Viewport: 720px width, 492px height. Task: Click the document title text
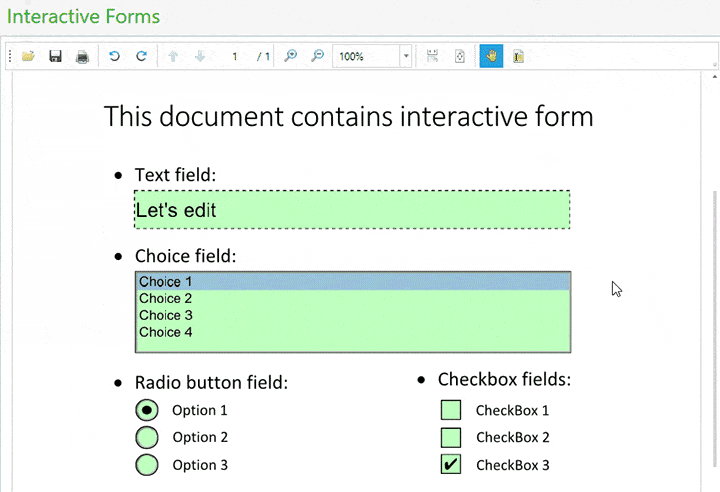[349, 116]
